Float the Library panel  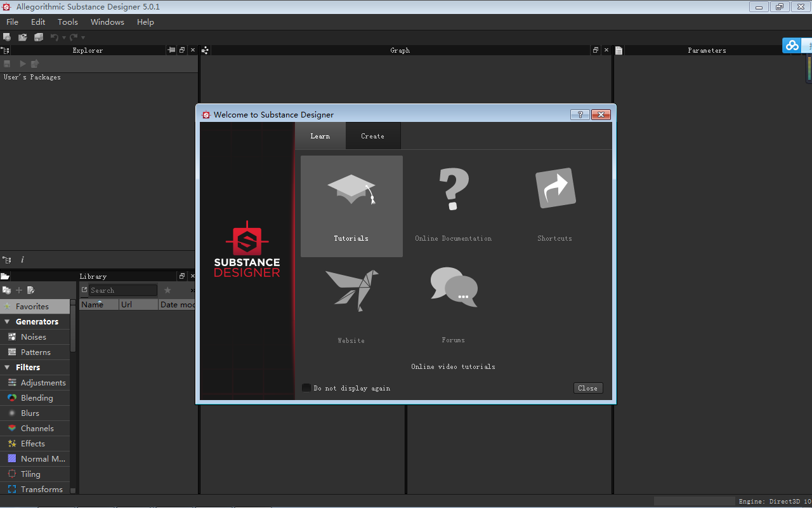coord(182,276)
